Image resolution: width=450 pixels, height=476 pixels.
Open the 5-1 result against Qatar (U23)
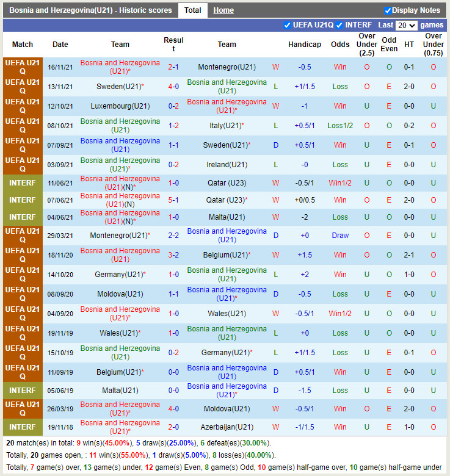[173, 200]
